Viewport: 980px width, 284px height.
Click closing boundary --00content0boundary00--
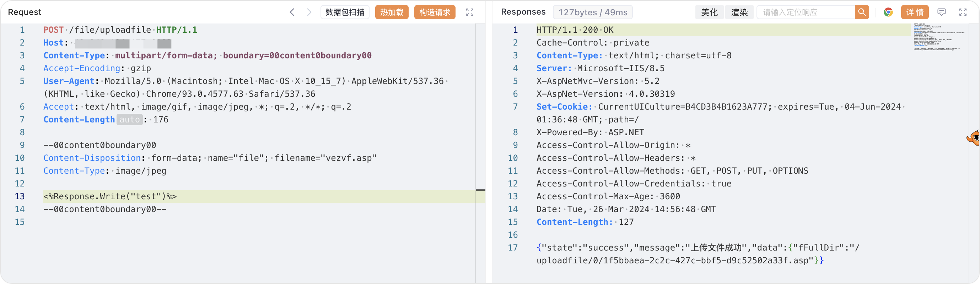coord(104,209)
